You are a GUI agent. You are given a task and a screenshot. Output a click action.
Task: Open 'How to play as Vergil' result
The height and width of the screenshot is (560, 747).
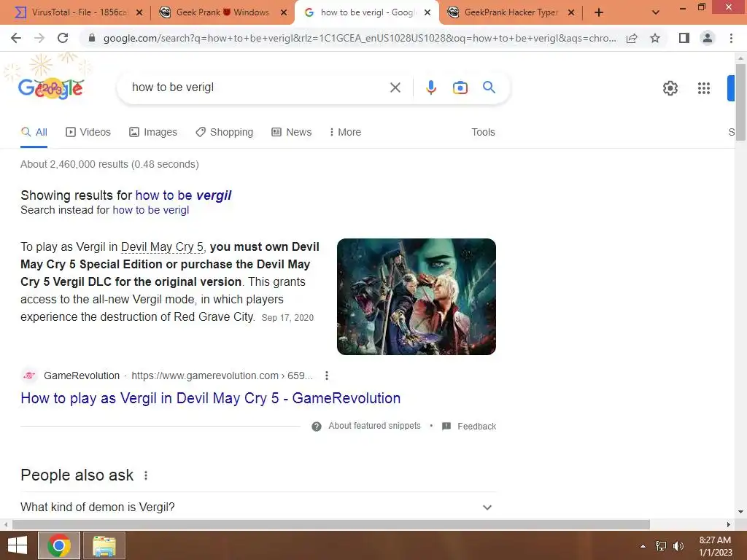tap(211, 398)
